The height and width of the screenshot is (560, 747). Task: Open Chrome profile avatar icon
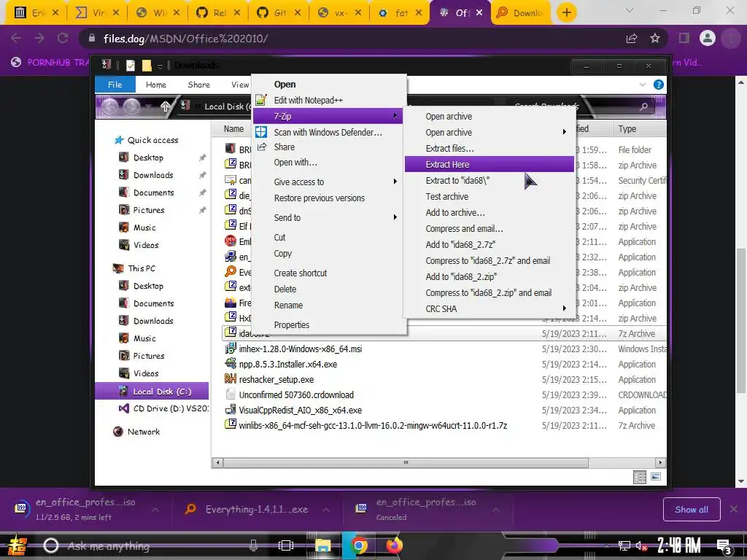click(x=708, y=38)
